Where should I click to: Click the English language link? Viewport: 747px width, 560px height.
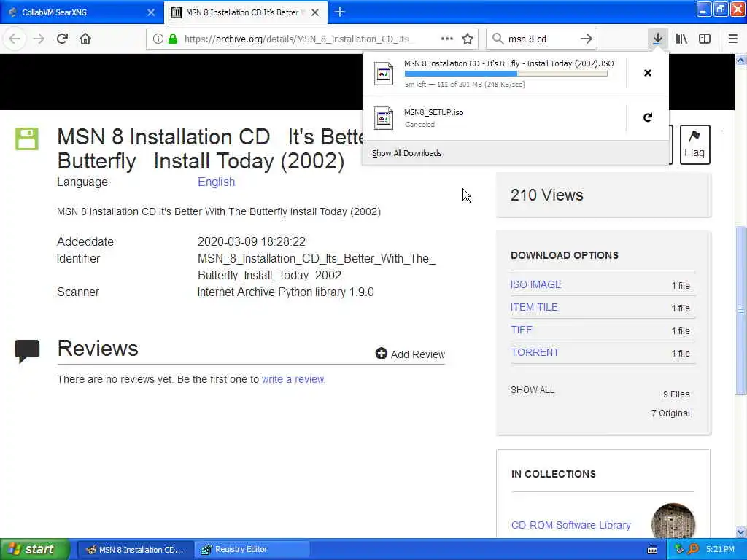click(x=216, y=182)
